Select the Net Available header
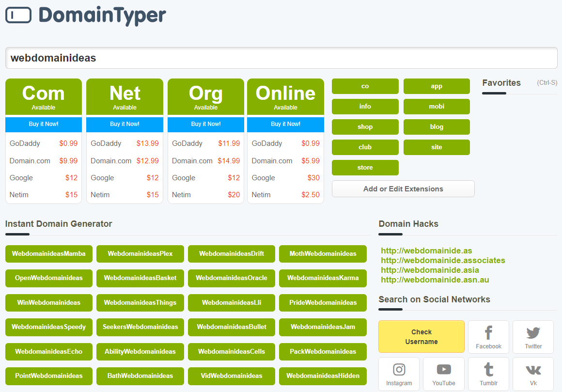The image size is (562, 392). click(125, 97)
